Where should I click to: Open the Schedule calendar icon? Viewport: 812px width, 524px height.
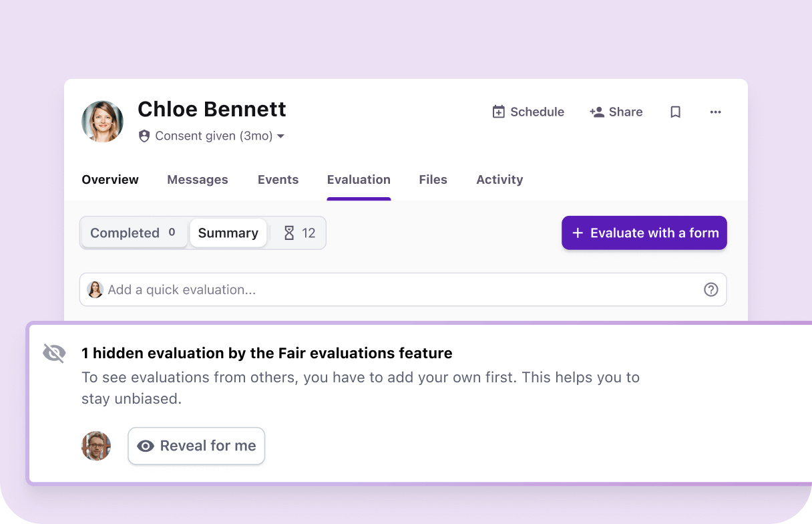pyautogui.click(x=499, y=112)
